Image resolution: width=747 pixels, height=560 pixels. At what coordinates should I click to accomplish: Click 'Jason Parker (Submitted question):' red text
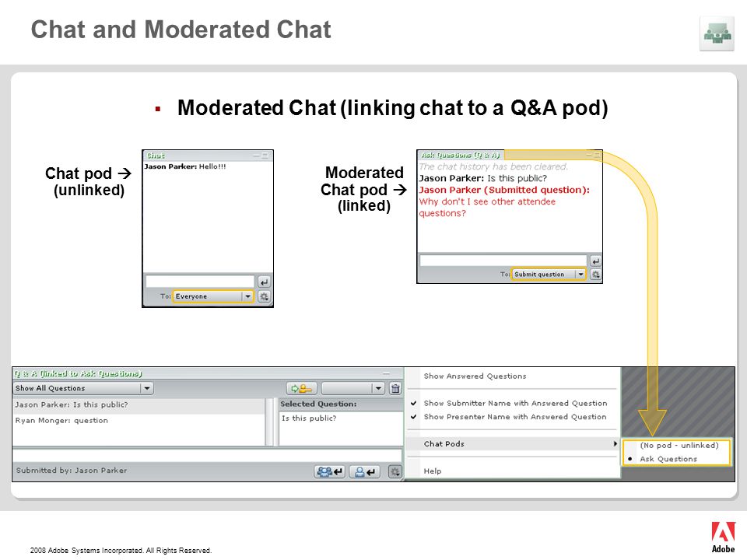click(x=504, y=190)
